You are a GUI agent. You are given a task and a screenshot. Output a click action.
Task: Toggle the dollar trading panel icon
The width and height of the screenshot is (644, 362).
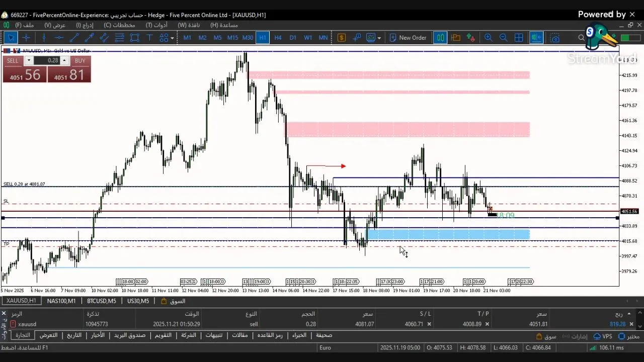tap(342, 38)
